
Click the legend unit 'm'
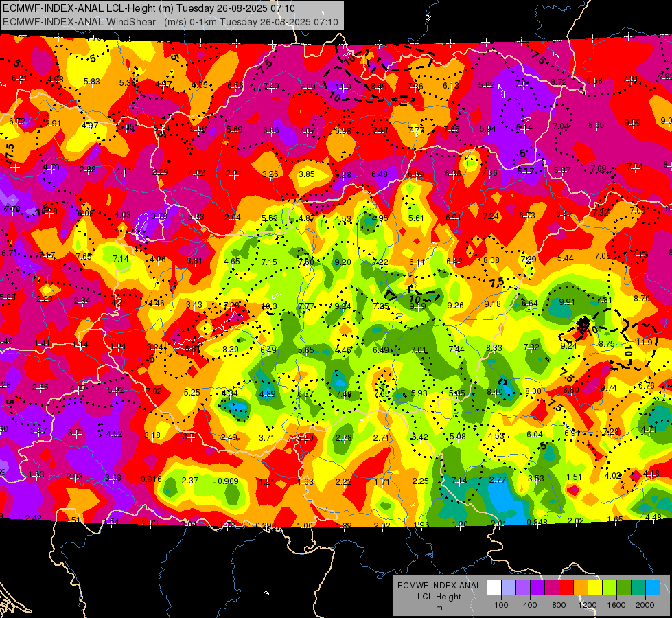tap(439, 608)
